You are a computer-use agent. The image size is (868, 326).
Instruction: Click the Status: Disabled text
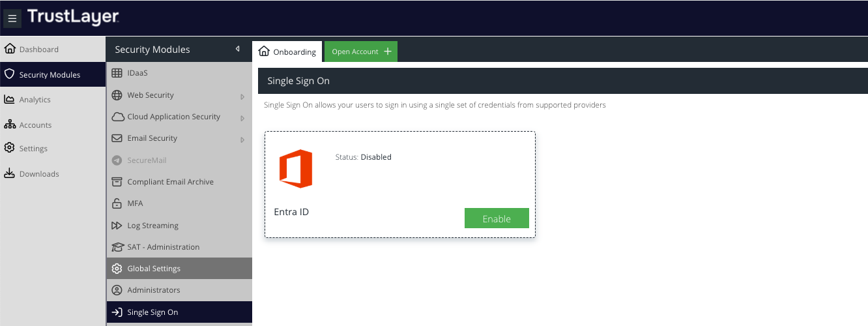coord(363,157)
